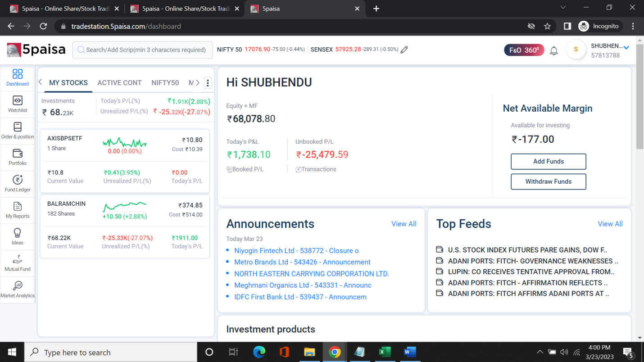The height and width of the screenshot is (362, 644).
Task: Open Market Analytics sidebar icon
Action: tap(18, 286)
